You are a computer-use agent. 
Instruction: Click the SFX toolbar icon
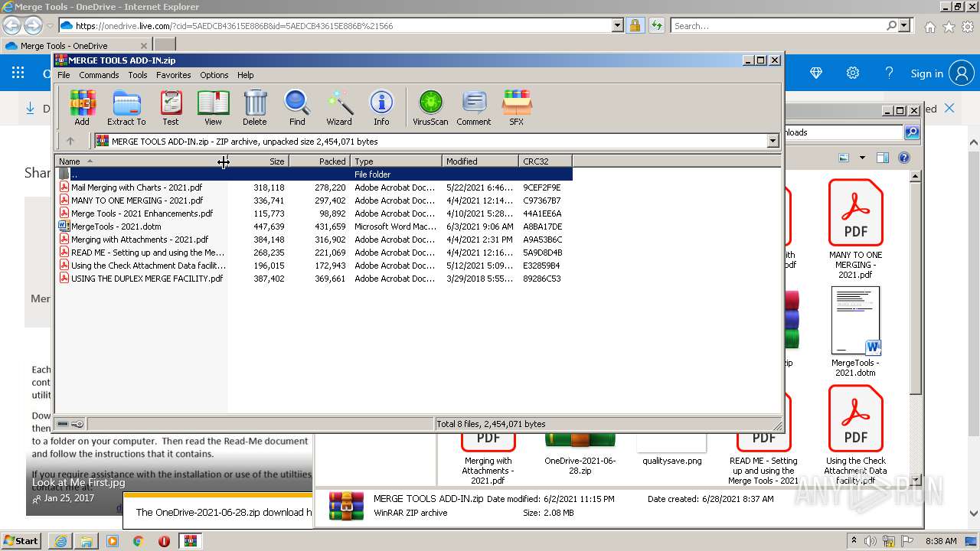click(517, 107)
